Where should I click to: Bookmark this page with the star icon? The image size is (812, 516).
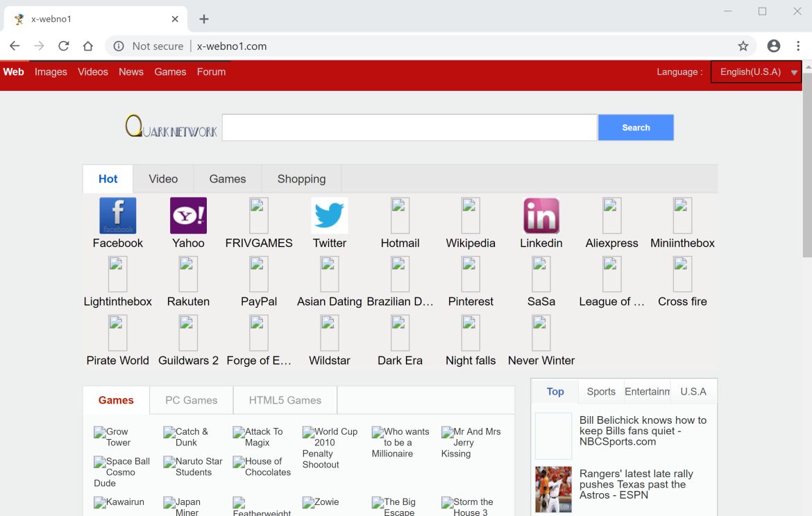coord(743,46)
